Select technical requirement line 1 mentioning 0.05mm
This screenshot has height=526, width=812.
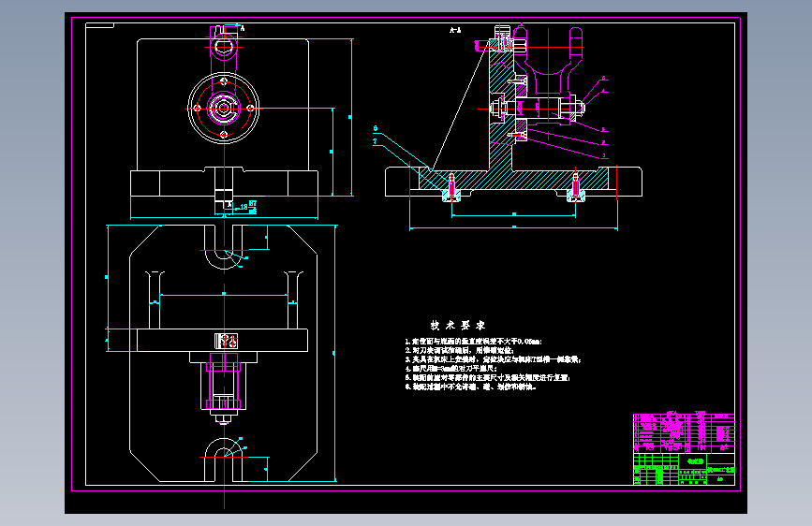coord(473,342)
